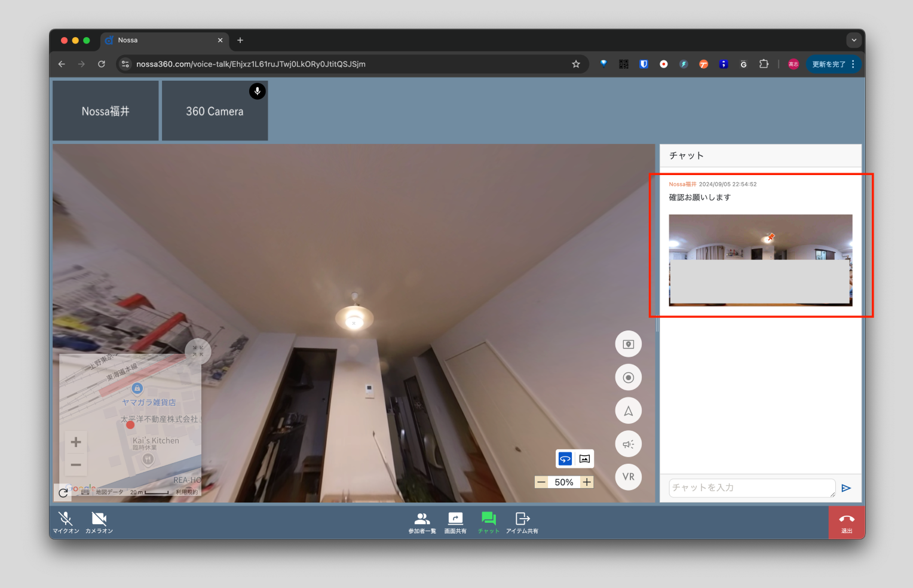Screen dimensions: 913x588
Task: Select the 360 Camera participant tile
Action: 215,111
